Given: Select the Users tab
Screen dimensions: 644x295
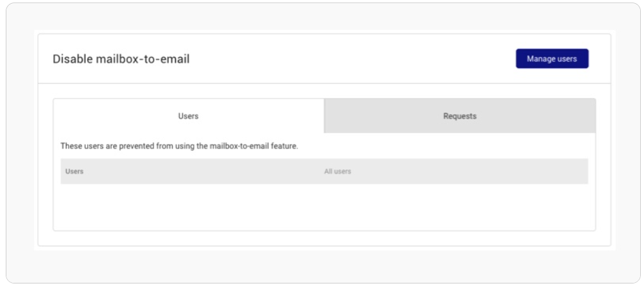Looking at the screenshot, I should 189,116.
